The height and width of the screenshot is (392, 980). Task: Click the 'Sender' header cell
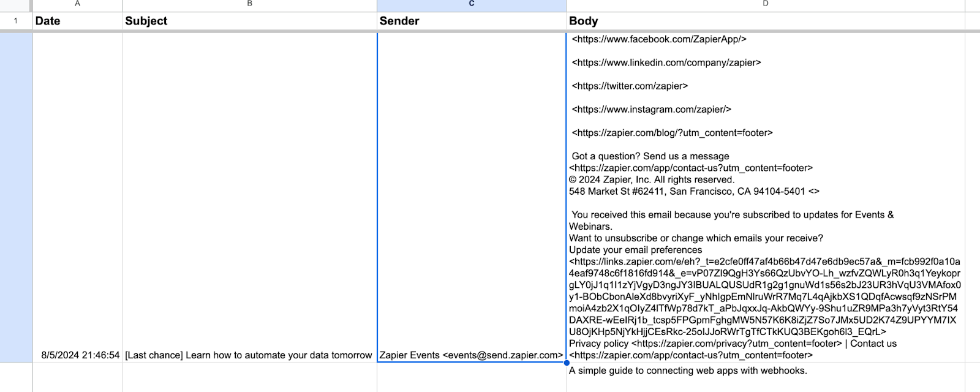click(x=472, y=21)
